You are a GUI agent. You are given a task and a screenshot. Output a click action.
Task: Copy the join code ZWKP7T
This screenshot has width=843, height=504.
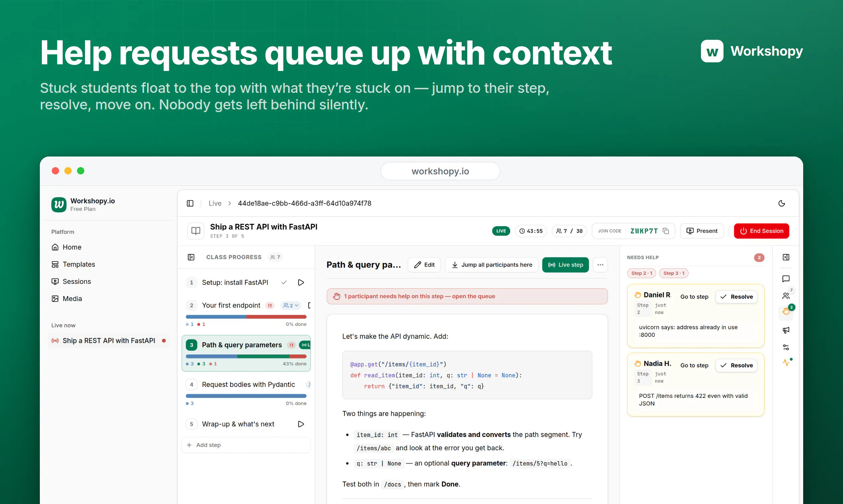point(665,231)
